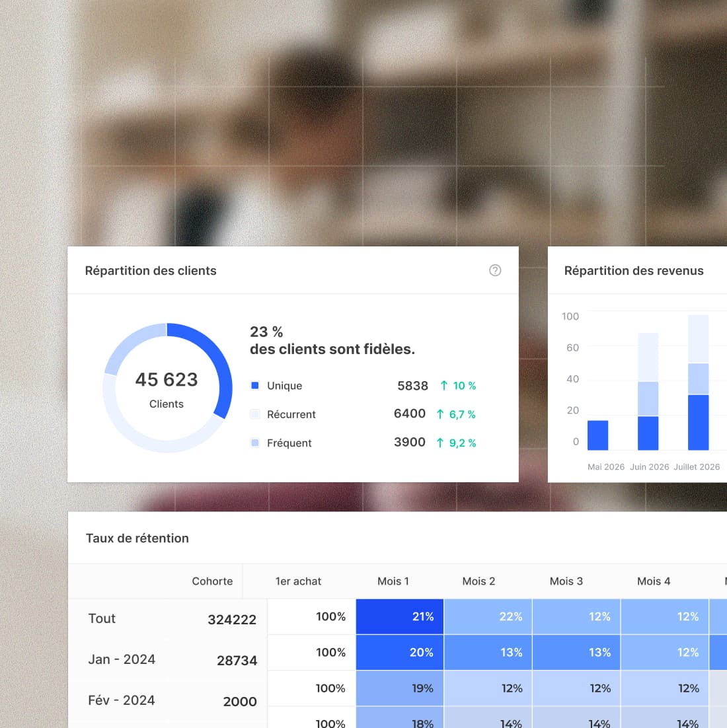Click the Répartition des clients title

(151, 271)
